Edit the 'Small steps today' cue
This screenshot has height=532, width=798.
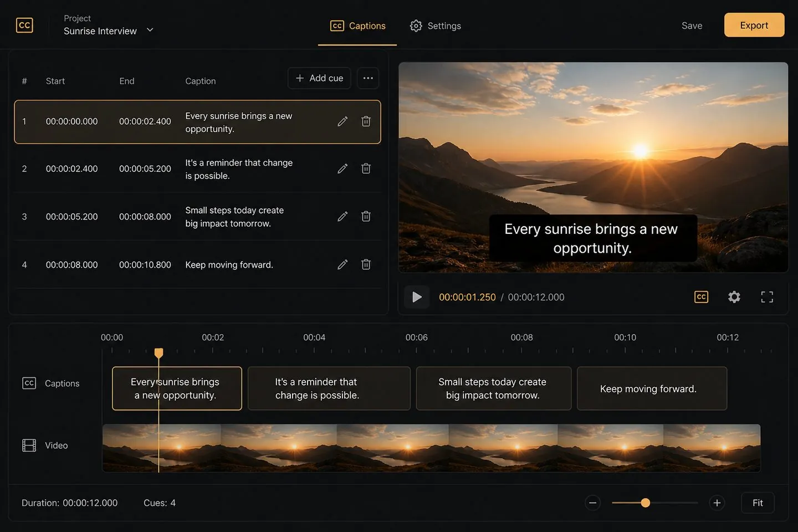[x=342, y=216]
